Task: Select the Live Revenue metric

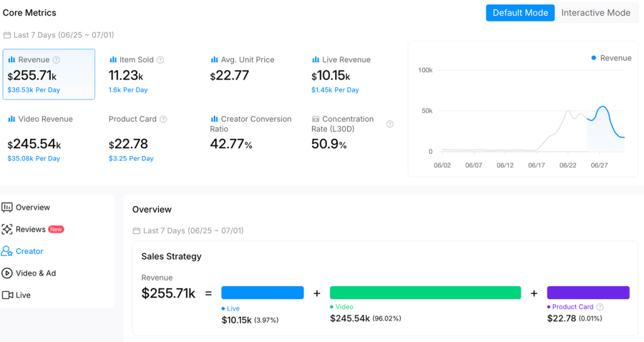Action: [x=341, y=74]
